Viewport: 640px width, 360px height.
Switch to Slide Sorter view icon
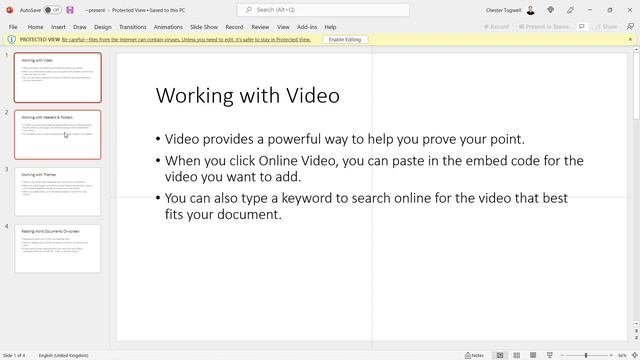[x=517, y=356]
